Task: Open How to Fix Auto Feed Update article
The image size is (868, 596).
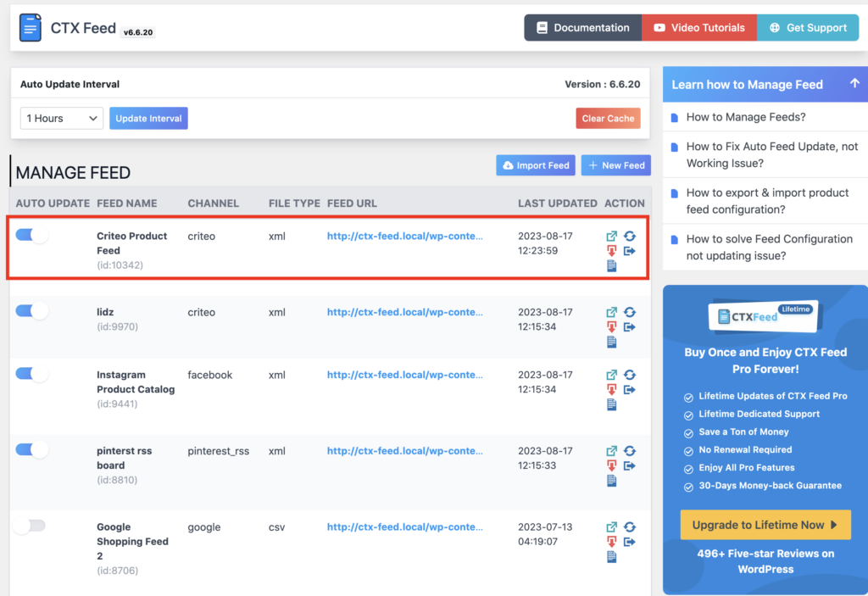Action: tap(771, 155)
